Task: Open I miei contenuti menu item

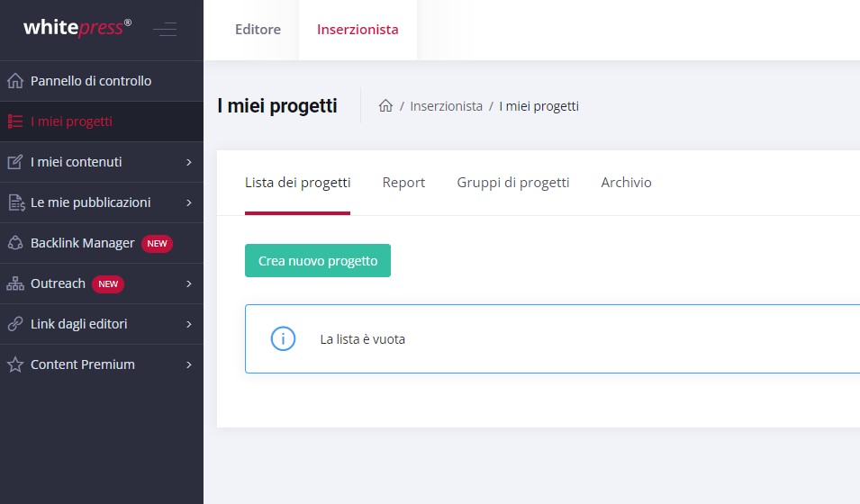Action: pos(102,162)
